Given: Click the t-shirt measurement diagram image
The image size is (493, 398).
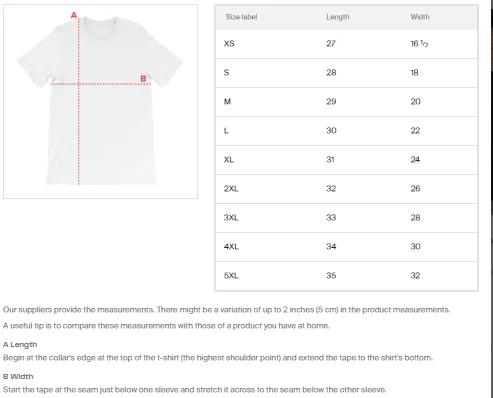Looking at the screenshot, I should pos(100,101).
